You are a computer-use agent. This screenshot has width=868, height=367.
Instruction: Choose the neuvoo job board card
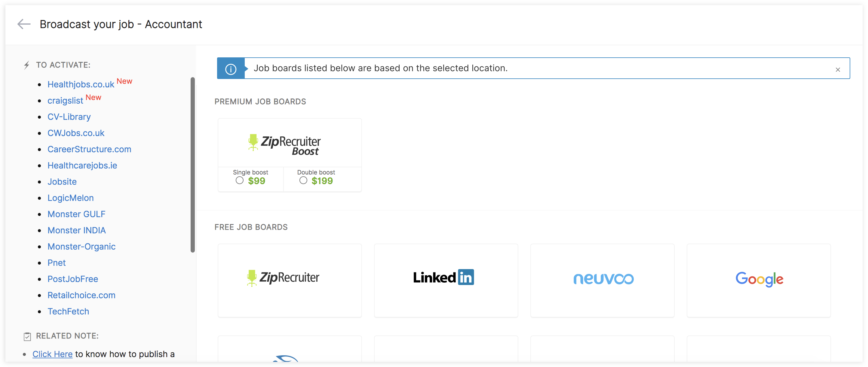(x=602, y=280)
